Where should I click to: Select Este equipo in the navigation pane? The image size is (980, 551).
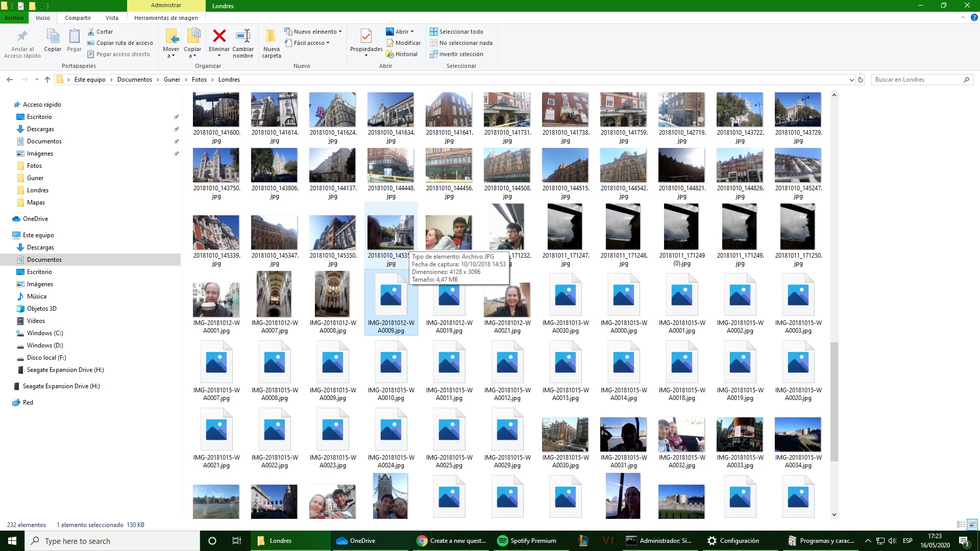point(38,235)
